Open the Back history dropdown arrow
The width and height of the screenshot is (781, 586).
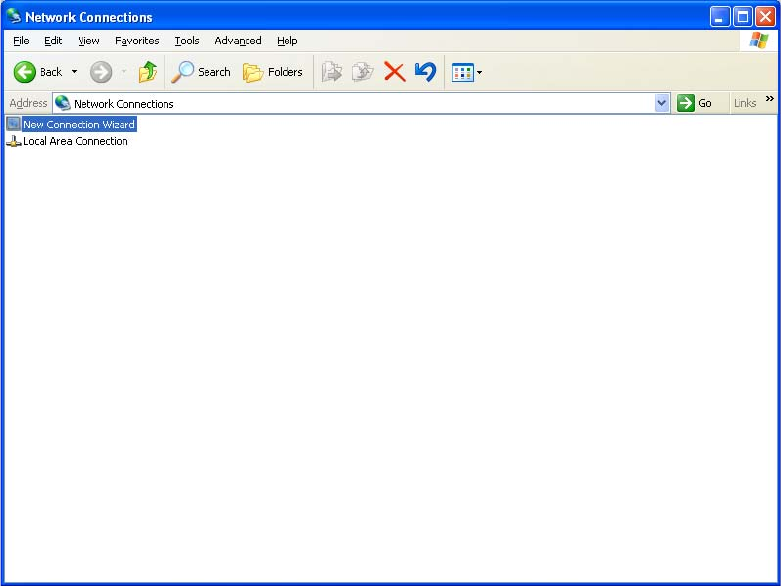click(x=74, y=72)
